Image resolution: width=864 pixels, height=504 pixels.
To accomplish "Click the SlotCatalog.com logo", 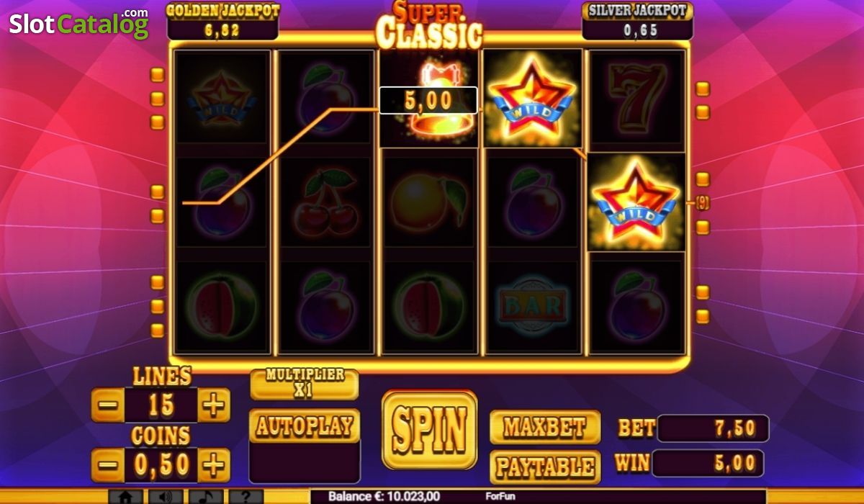I will [x=78, y=24].
